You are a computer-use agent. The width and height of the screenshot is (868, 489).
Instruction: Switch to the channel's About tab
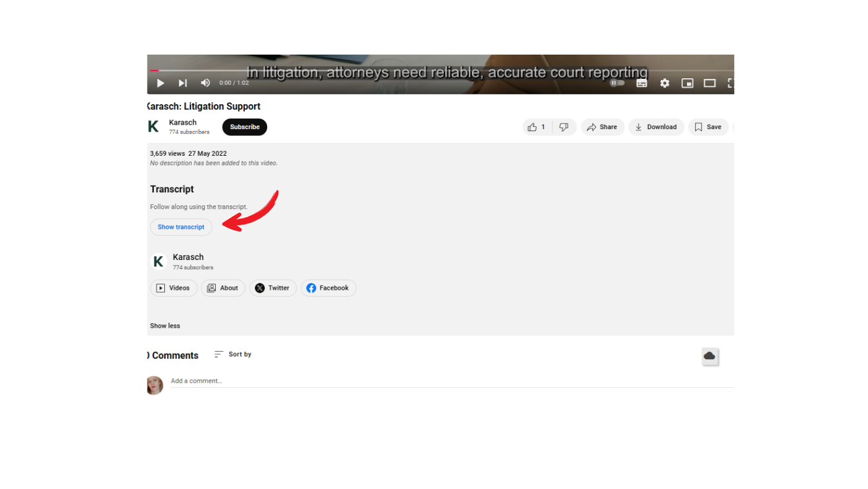click(223, 287)
